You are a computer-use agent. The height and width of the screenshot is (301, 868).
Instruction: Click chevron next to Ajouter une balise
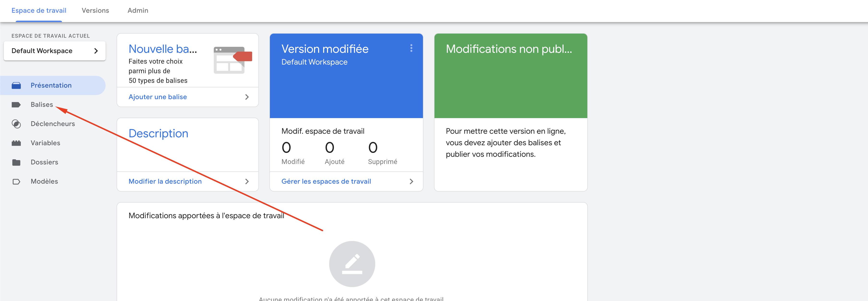(247, 97)
